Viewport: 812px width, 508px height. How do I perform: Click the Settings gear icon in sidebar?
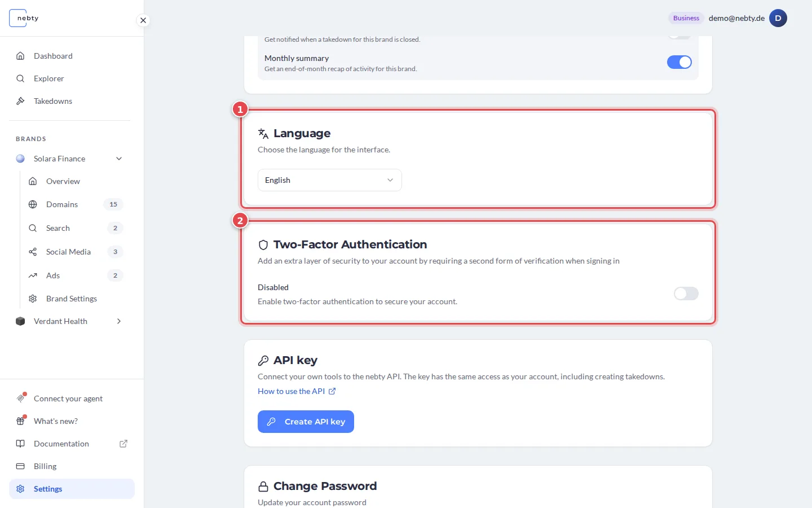20,489
